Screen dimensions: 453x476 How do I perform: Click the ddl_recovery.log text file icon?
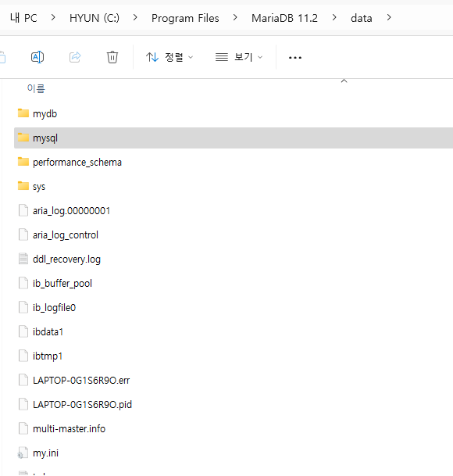click(x=23, y=259)
